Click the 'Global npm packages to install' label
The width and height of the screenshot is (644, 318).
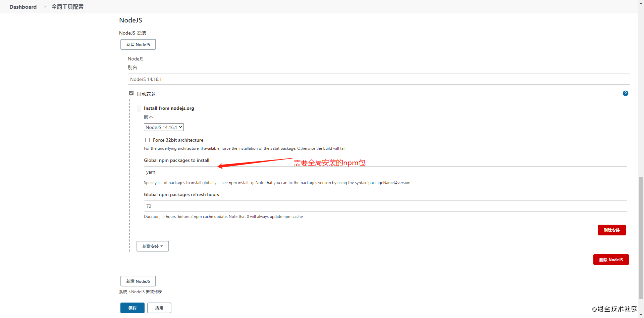(176, 160)
